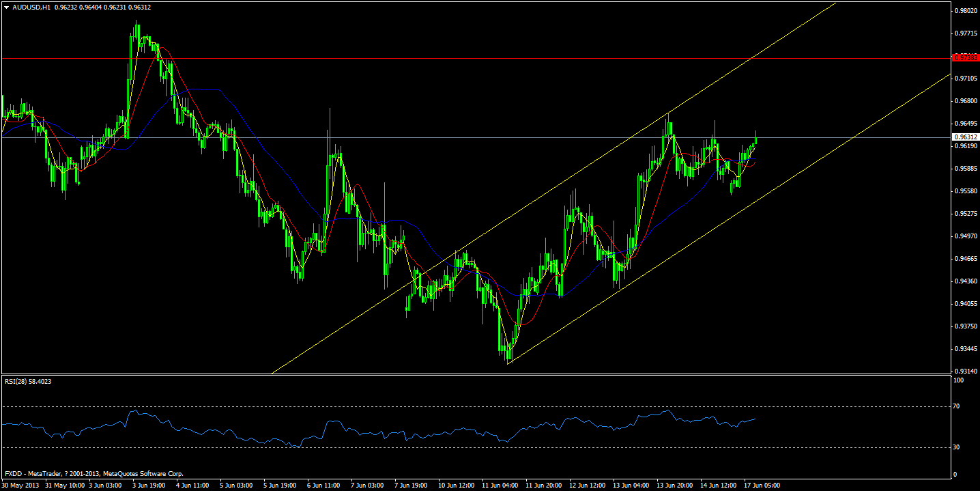The image size is (980, 491).
Task: Click the AUDUSD,H1 chart title text
Action: pyautogui.click(x=30, y=8)
